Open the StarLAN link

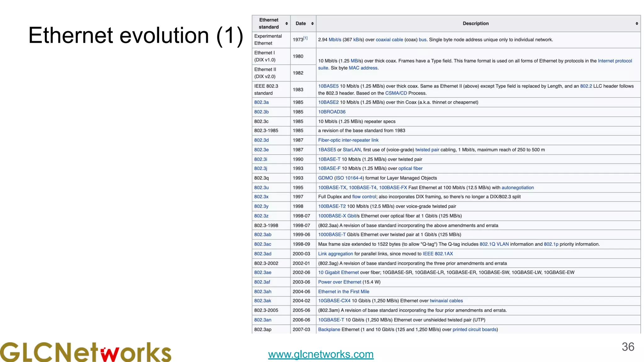[x=352, y=150]
